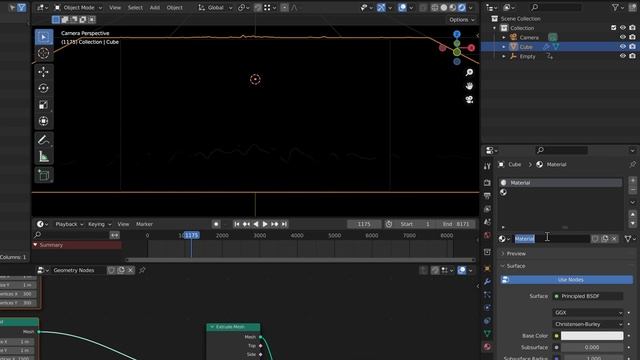
Task: Hide Camera in viewport via eye icon
Action: coord(622,37)
